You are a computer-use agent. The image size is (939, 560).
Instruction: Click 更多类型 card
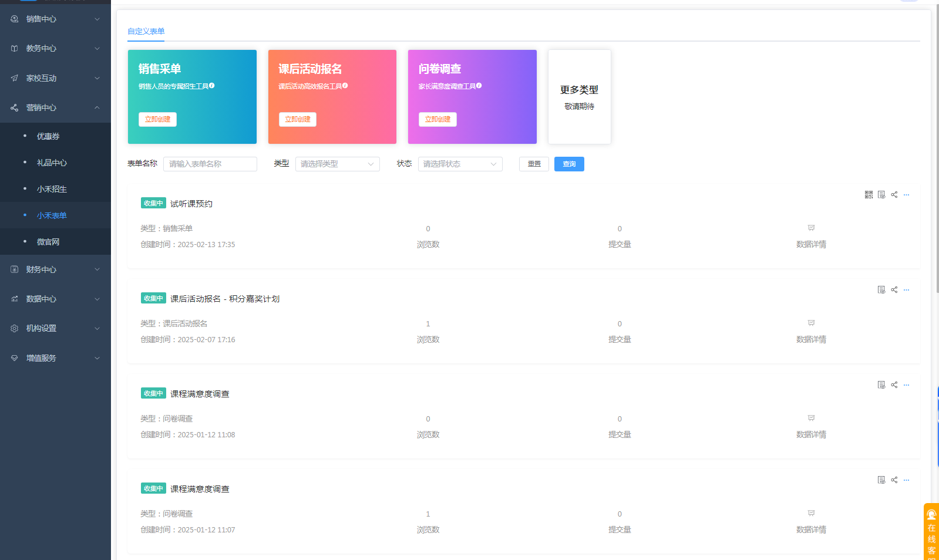point(580,97)
